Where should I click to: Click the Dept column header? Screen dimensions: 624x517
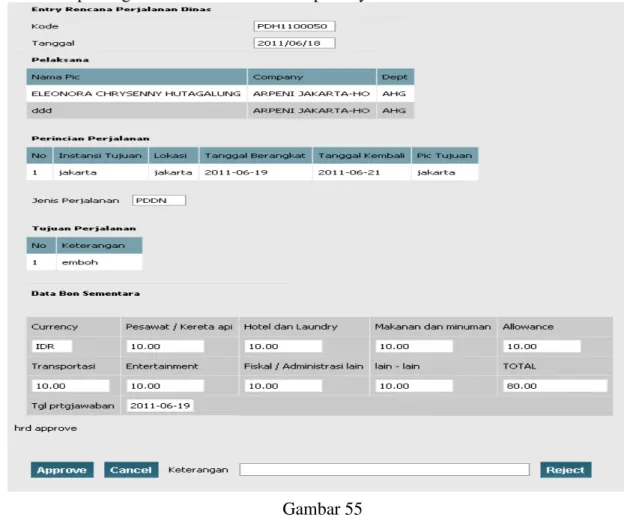[x=395, y=77]
